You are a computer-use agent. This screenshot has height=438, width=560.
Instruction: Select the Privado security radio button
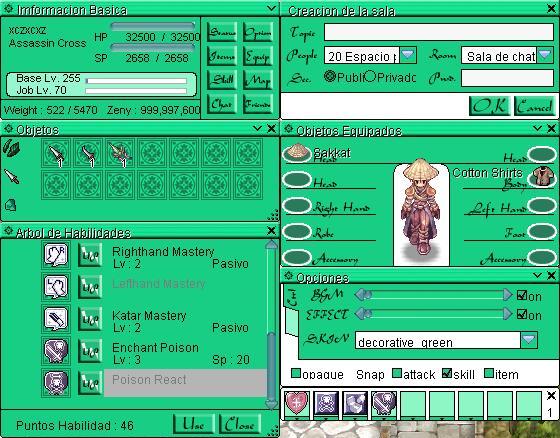(x=371, y=76)
